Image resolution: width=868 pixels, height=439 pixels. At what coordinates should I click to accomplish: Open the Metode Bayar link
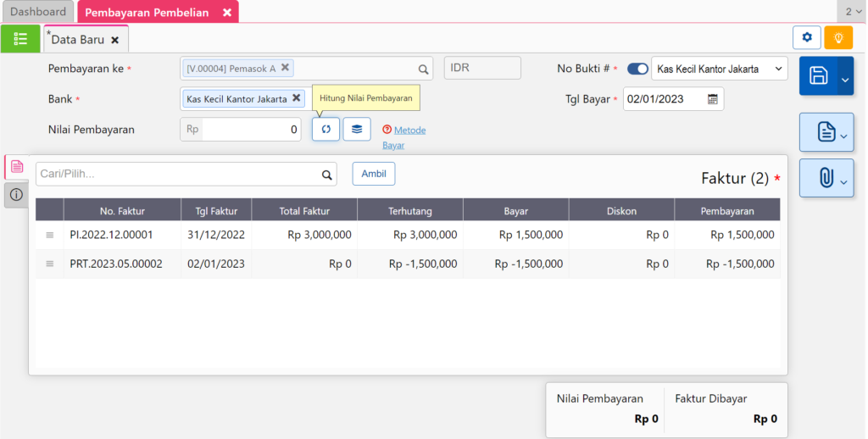[409, 130]
